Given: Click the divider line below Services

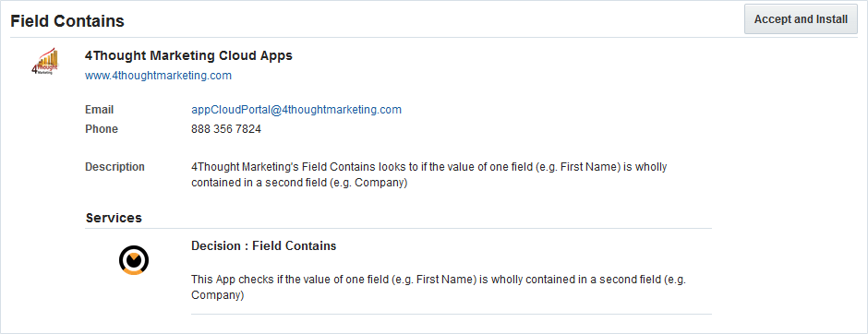Looking at the screenshot, I should tap(399, 229).
